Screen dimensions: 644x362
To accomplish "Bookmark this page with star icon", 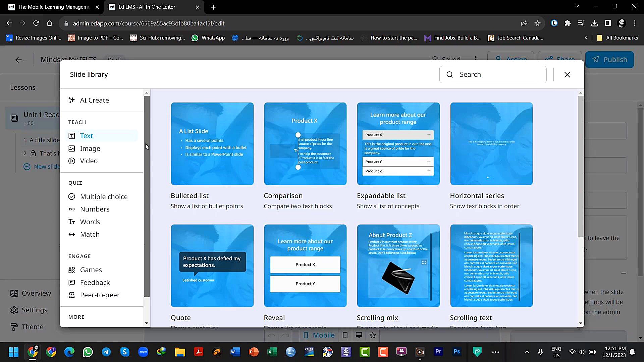I will coord(538,23).
